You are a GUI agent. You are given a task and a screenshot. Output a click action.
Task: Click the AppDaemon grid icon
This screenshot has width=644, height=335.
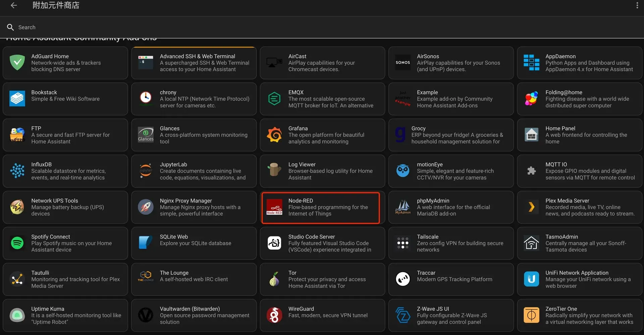(531, 63)
